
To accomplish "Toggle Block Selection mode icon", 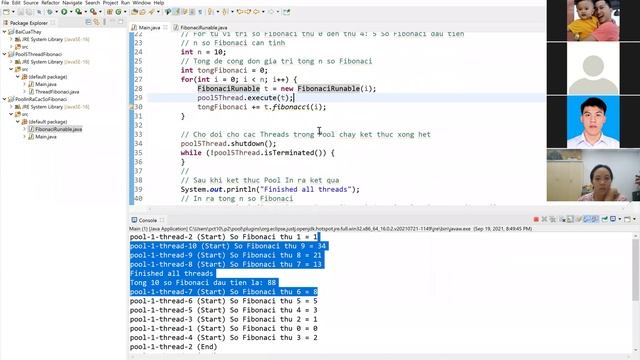I will (192, 12).
